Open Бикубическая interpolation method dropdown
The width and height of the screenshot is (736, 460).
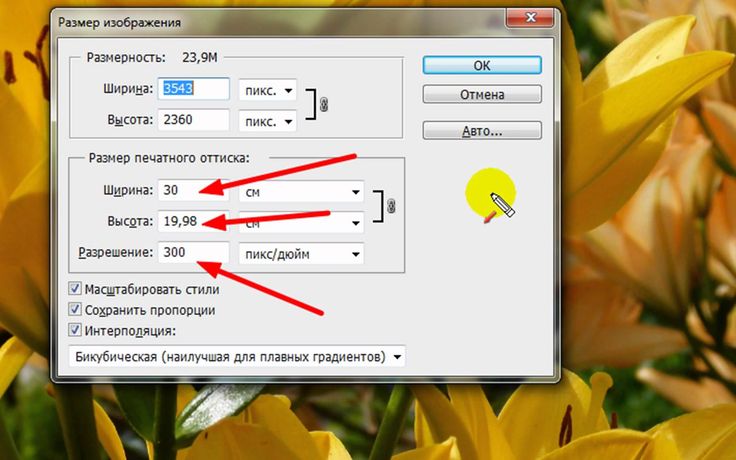[237, 357]
